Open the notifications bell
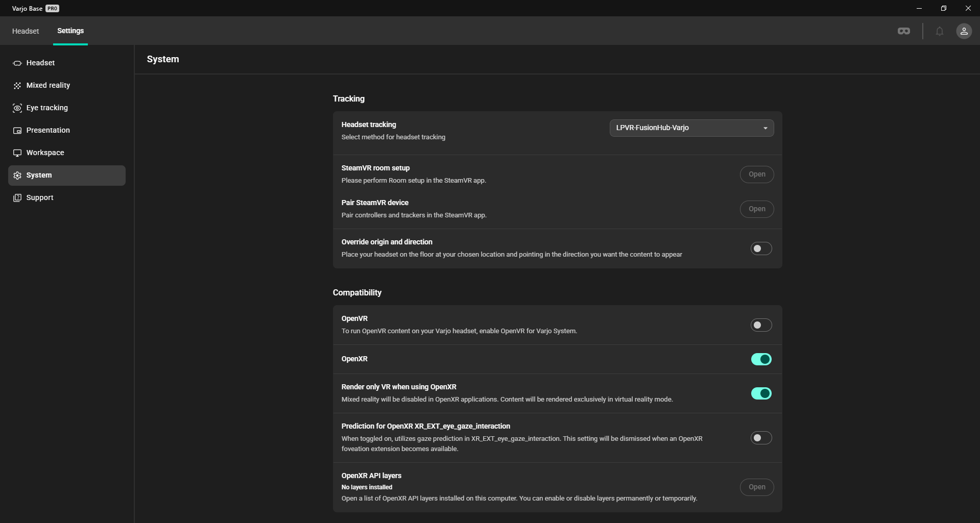This screenshot has height=523, width=980. coord(940,31)
